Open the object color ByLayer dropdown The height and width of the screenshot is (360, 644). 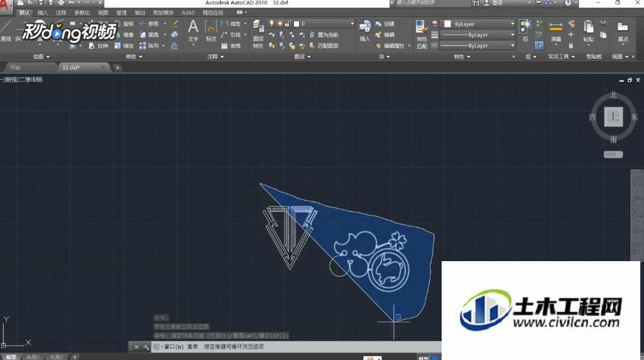[x=479, y=24]
